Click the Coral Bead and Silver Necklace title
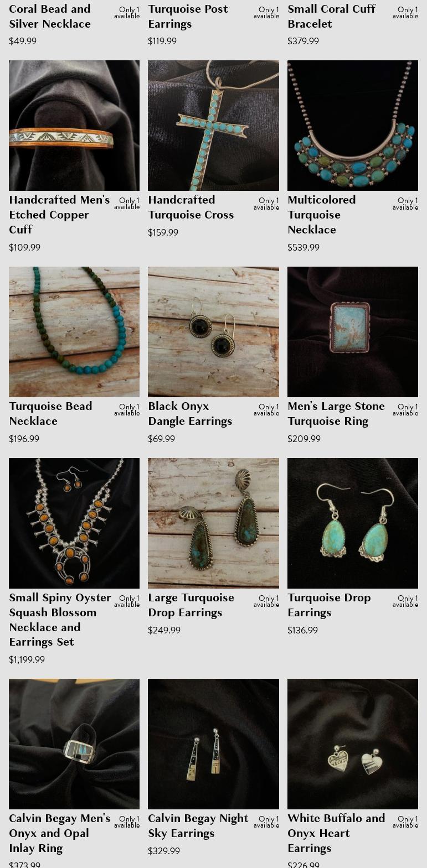 tap(50, 17)
